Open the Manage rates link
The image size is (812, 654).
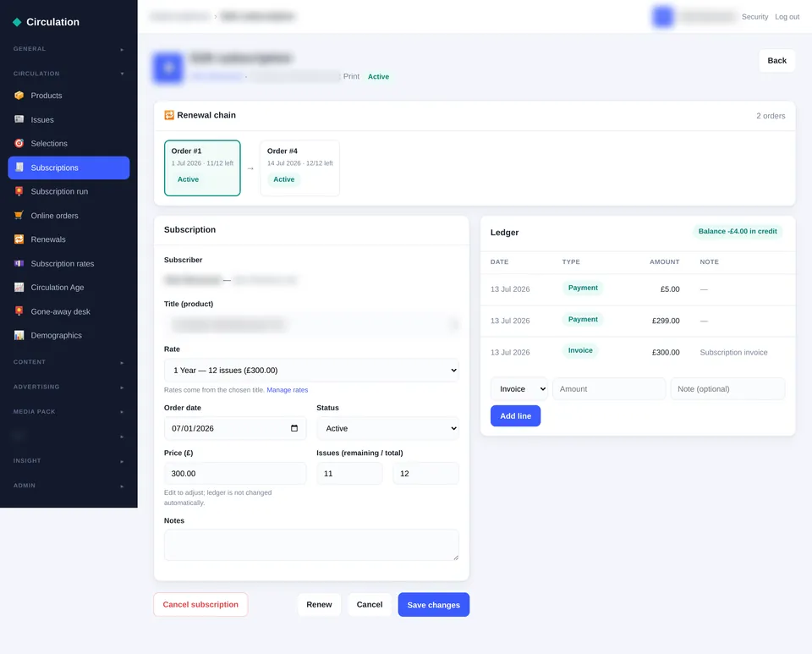288,390
